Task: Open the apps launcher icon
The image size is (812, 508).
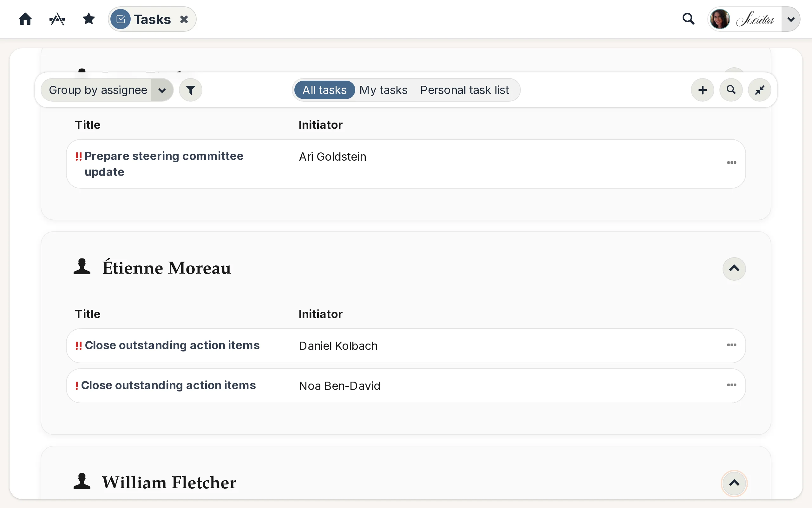Action: [x=57, y=19]
